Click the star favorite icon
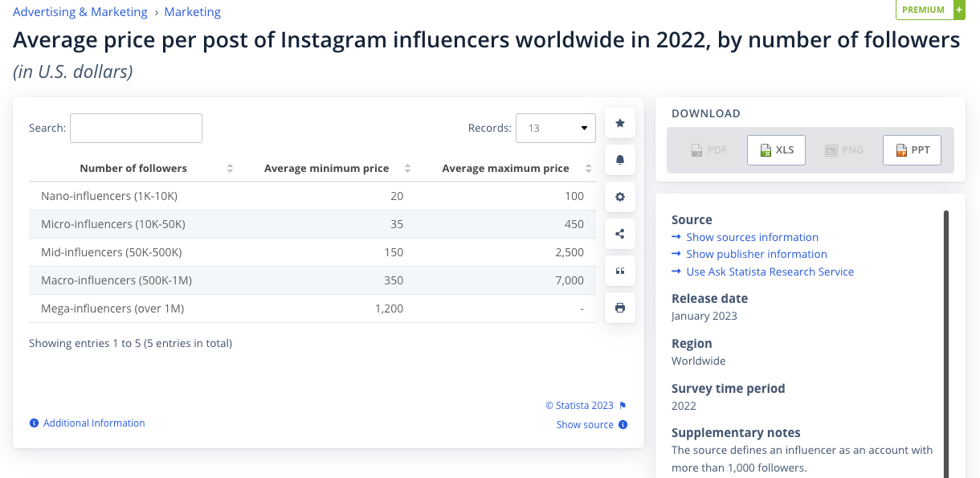This screenshot has width=980, height=478. [620, 123]
